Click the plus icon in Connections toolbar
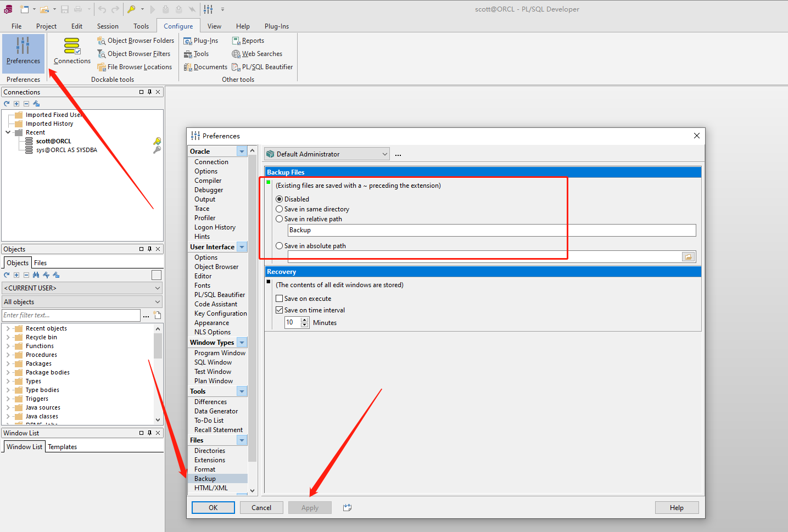The width and height of the screenshot is (788, 532). pyautogui.click(x=16, y=104)
